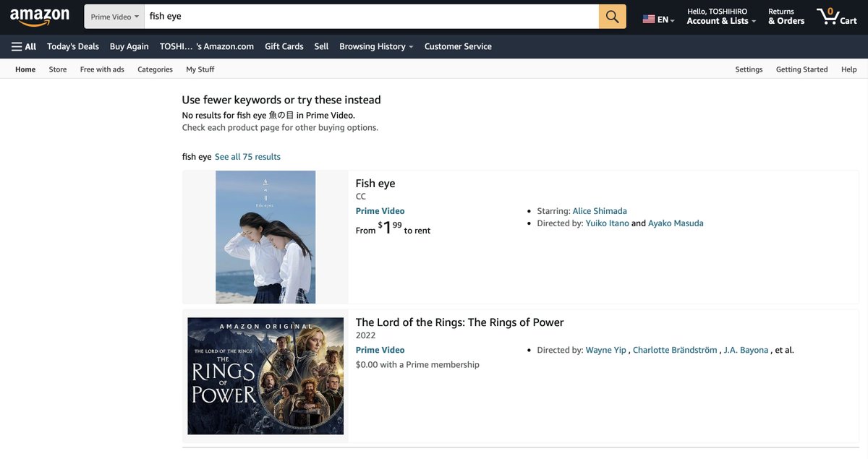Image resolution: width=868 pixels, height=459 pixels.
Task: Open director Yuiko Itano link
Action: point(607,223)
